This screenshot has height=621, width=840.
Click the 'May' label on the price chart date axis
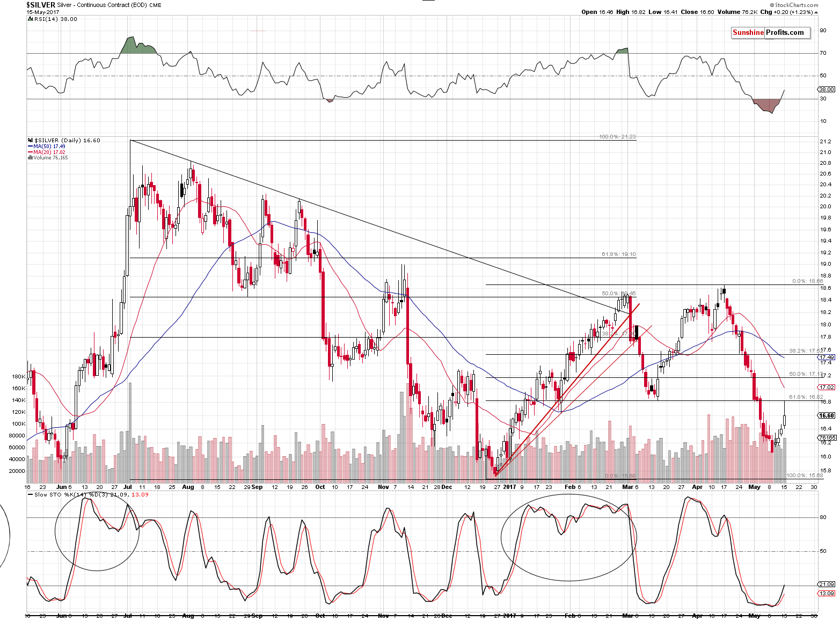(755, 487)
